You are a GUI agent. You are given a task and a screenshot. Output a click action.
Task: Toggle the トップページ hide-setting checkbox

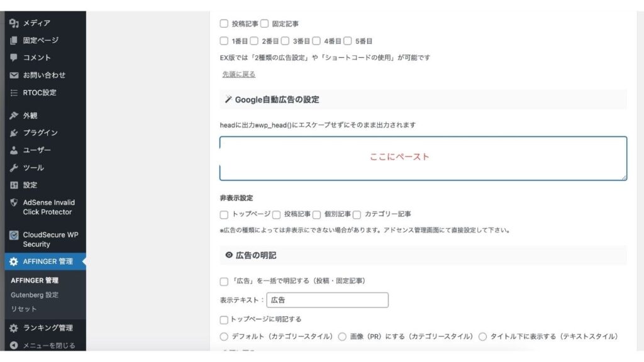tap(224, 214)
